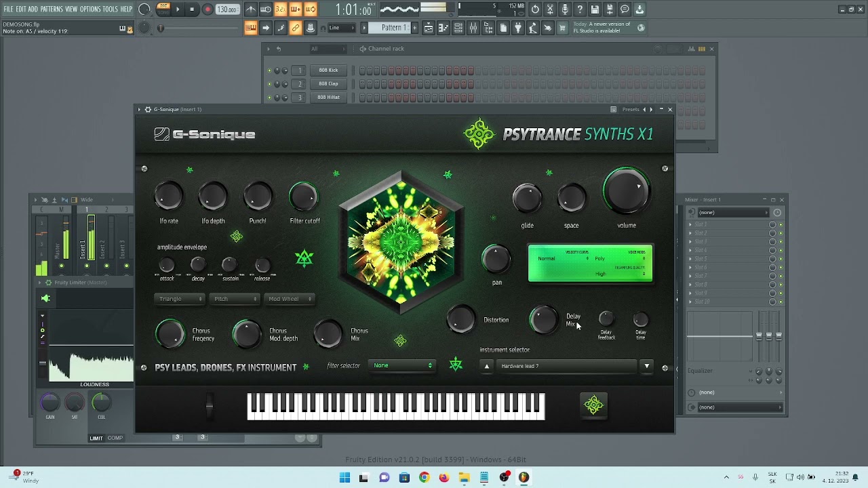
Task: Click the stop button in transport
Action: tap(192, 9)
